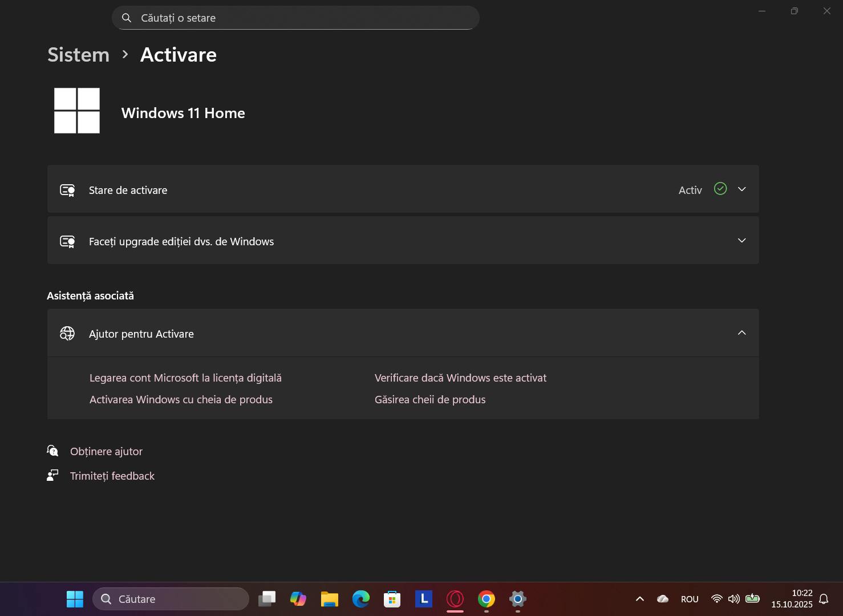Image resolution: width=843 pixels, height=616 pixels.
Task: Collapse the Ajutor pentru Activare section
Action: click(741, 333)
